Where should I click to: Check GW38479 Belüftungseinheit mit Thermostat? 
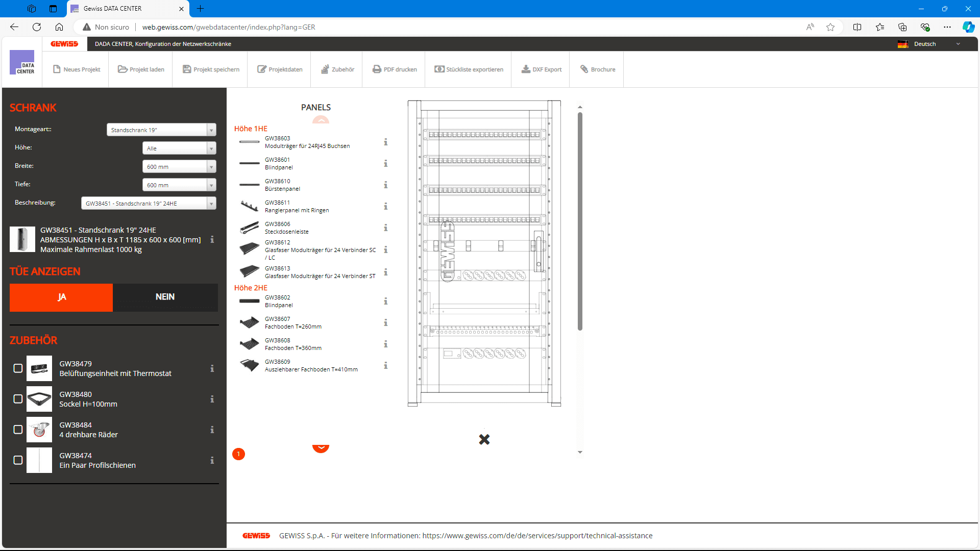pos(18,368)
